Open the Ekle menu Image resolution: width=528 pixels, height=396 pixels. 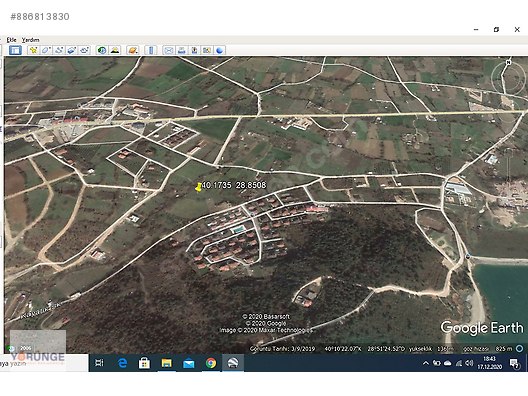coord(11,40)
